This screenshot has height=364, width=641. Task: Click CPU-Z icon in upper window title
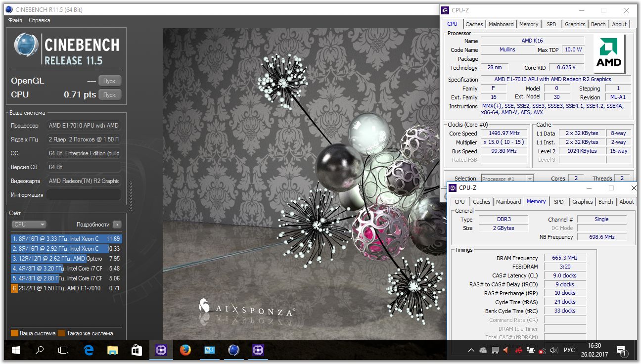point(445,10)
